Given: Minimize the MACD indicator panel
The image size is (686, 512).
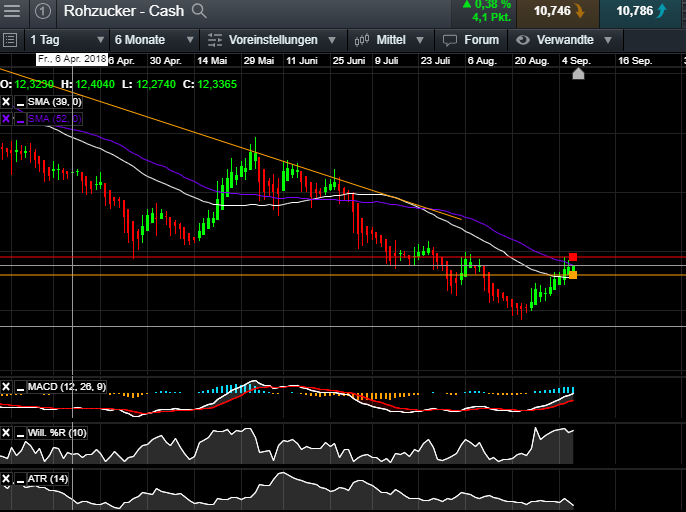Looking at the screenshot, I should (x=18, y=386).
